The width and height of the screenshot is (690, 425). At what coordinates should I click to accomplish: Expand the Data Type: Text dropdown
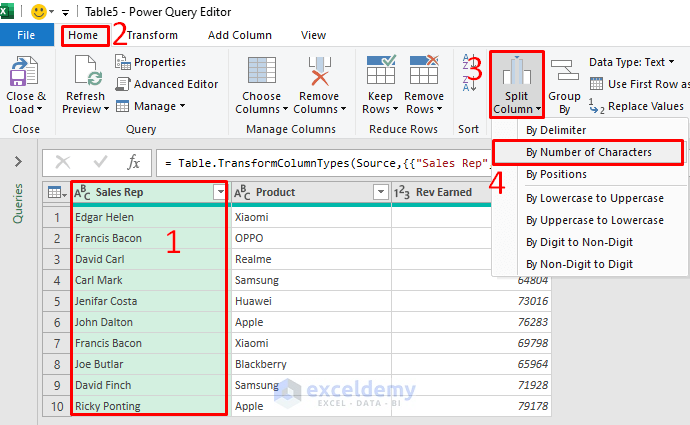[672, 62]
